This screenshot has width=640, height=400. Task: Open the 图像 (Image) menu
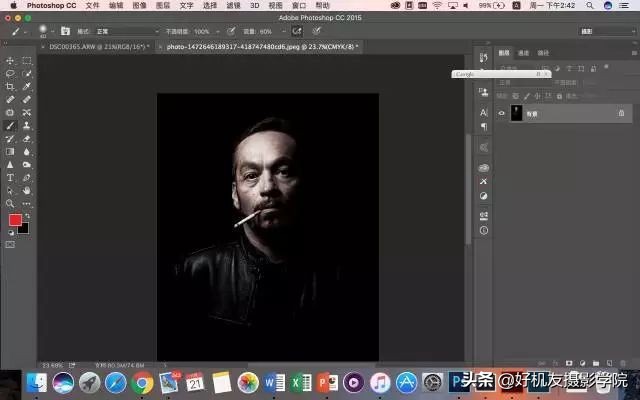click(x=140, y=5)
